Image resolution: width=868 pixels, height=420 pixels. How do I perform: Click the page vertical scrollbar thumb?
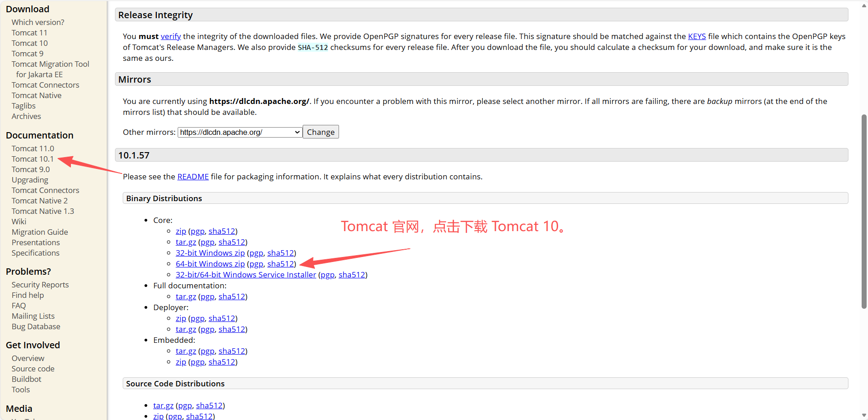click(x=864, y=212)
